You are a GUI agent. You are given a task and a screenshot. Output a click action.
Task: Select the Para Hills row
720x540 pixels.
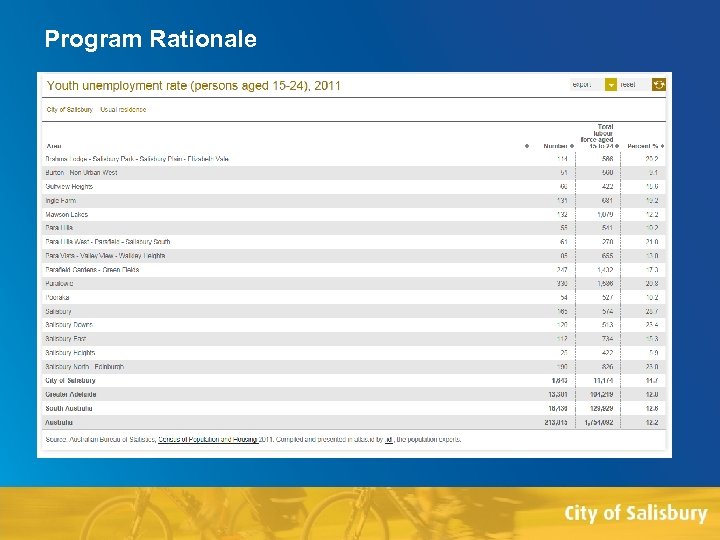354,228
